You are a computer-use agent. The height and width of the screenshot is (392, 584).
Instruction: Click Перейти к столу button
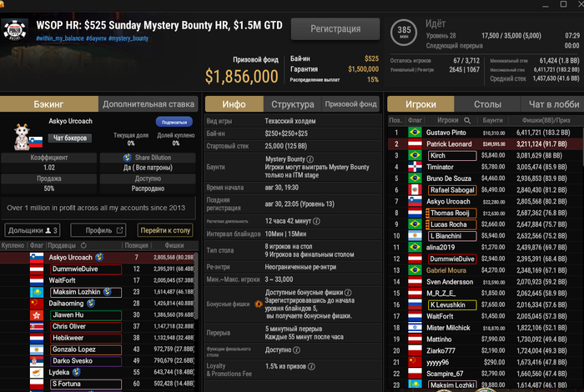[165, 230]
